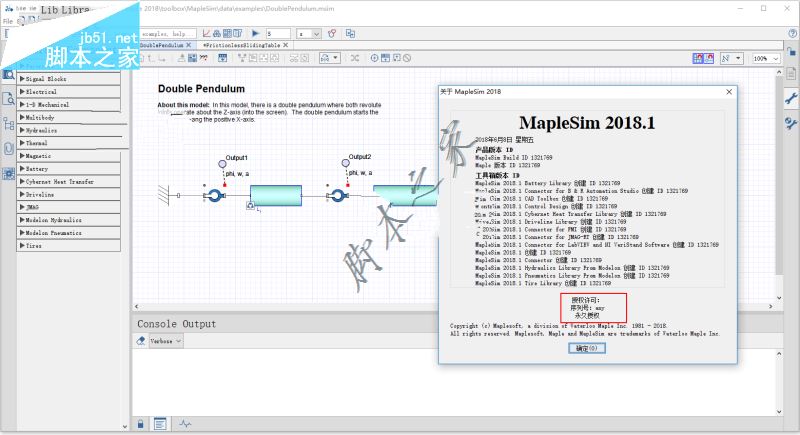Click the add-ons sidebar icon with gear
Image resolution: width=800 pixels, height=435 pixels.
click(9, 173)
